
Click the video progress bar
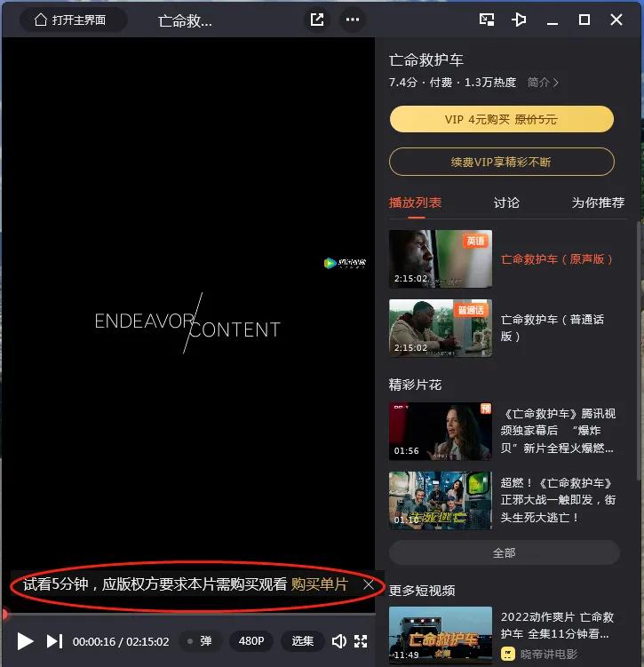[189, 614]
